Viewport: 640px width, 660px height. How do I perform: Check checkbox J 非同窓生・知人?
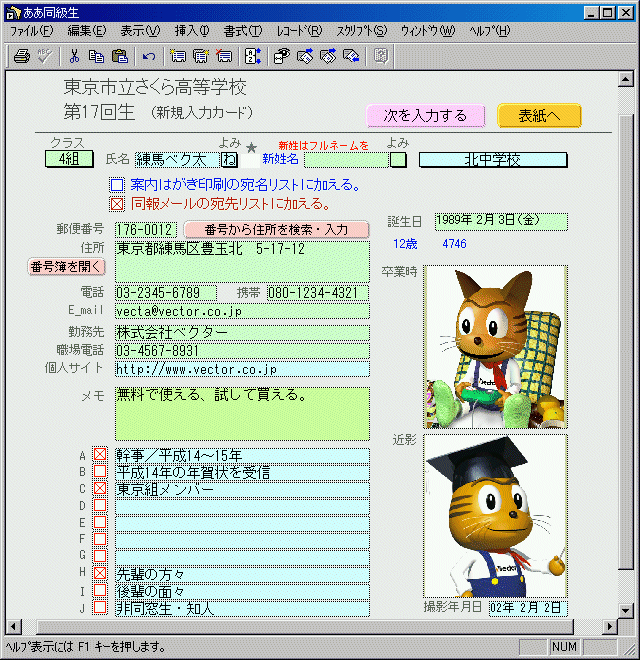coord(100,607)
